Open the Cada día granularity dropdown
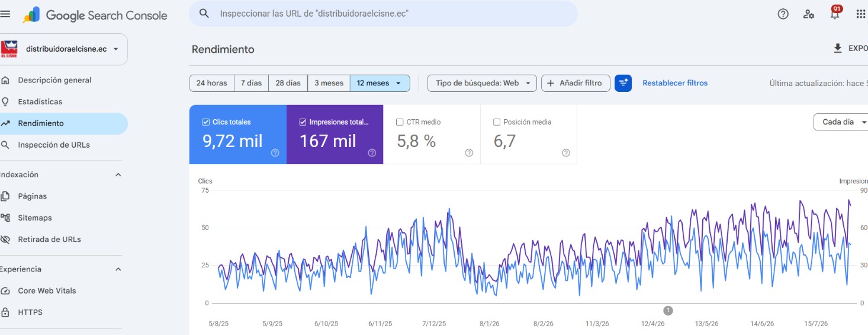This screenshot has width=868, height=335. 841,122
